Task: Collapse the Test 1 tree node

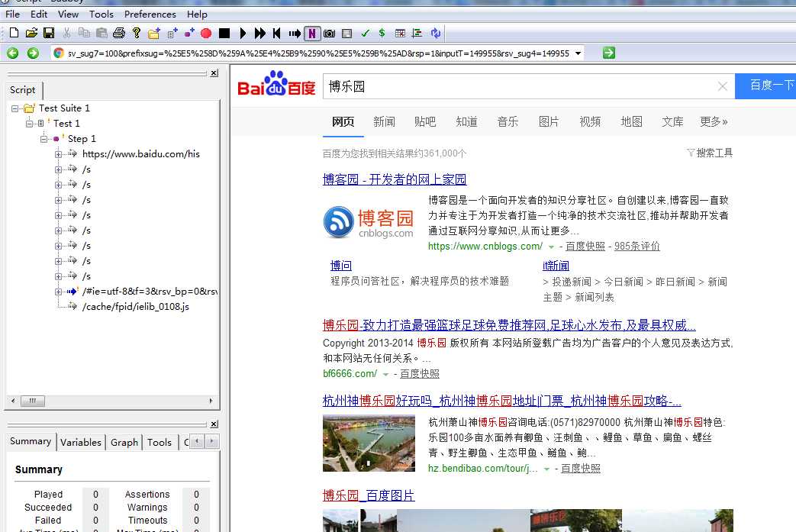Action: (x=30, y=124)
